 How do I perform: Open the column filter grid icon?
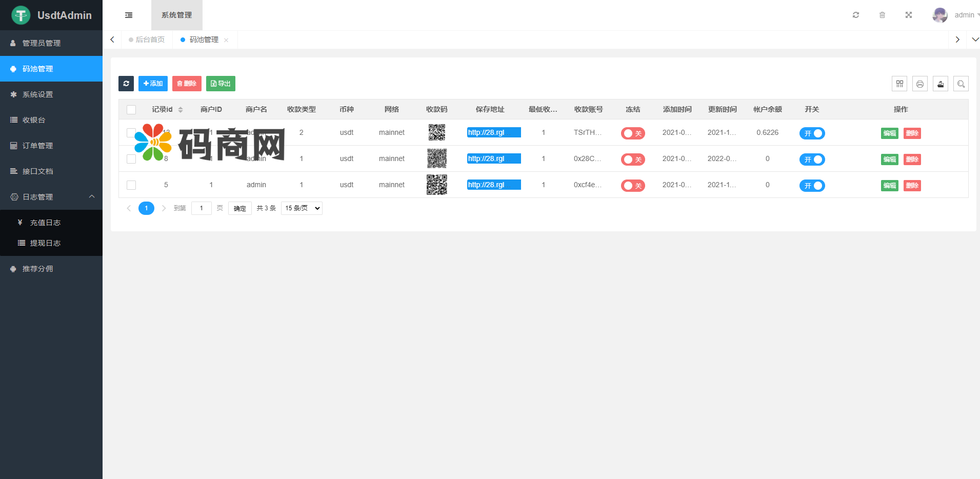(x=899, y=84)
